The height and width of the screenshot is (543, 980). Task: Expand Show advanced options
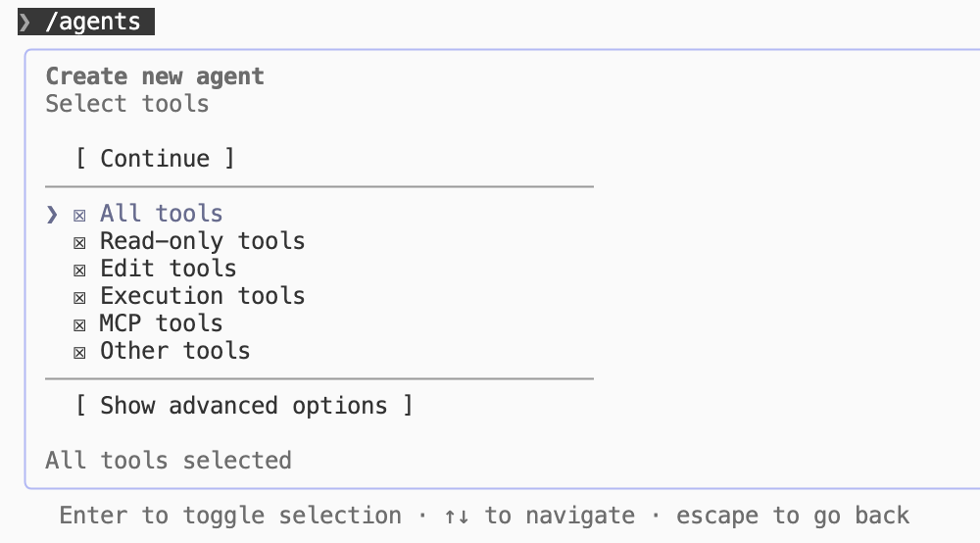pos(244,406)
